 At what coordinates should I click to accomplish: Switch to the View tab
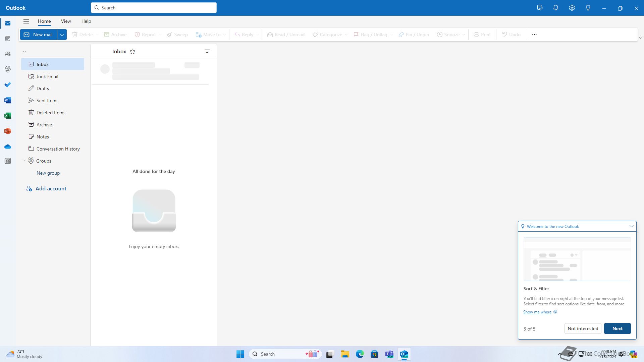click(66, 21)
